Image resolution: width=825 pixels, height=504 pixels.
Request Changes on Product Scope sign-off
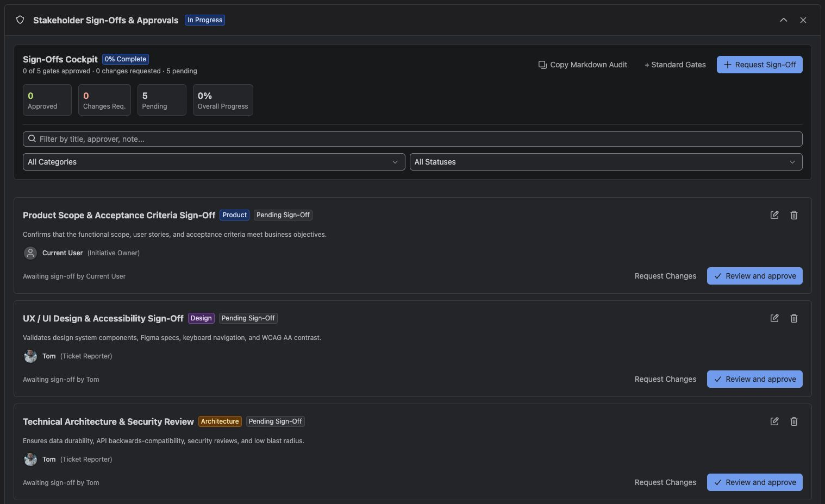coord(665,276)
